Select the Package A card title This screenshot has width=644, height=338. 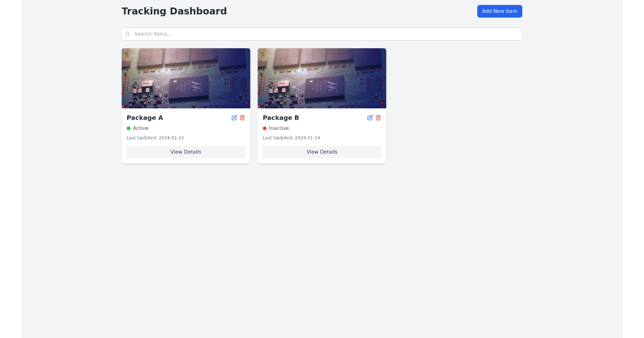click(x=145, y=117)
